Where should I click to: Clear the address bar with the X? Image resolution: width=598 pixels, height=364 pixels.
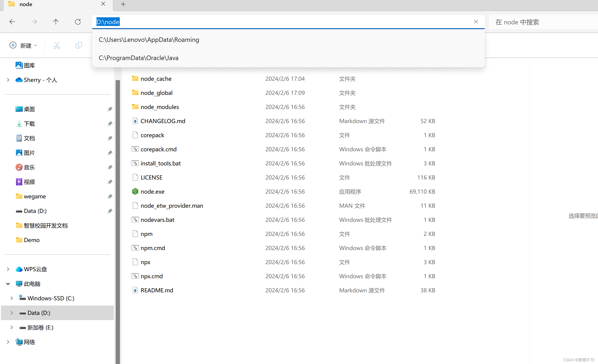(476, 22)
